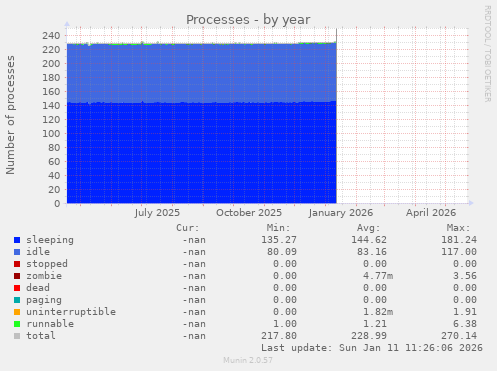Image resolution: width=497 pixels, height=371 pixels.
Task: Click the gray total legend color square
Action: click(x=17, y=336)
